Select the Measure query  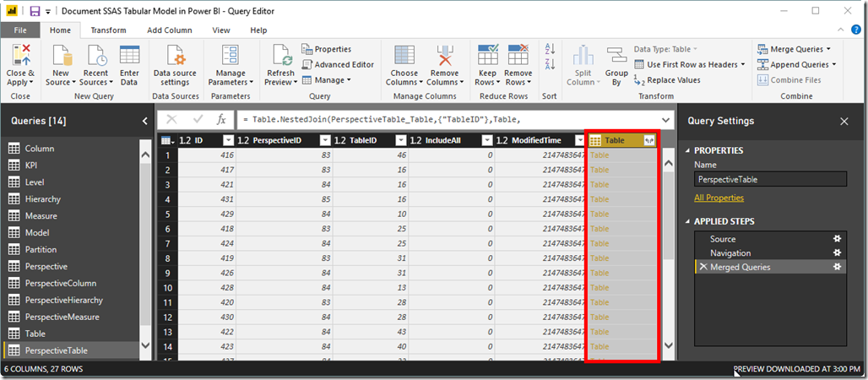point(71,215)
